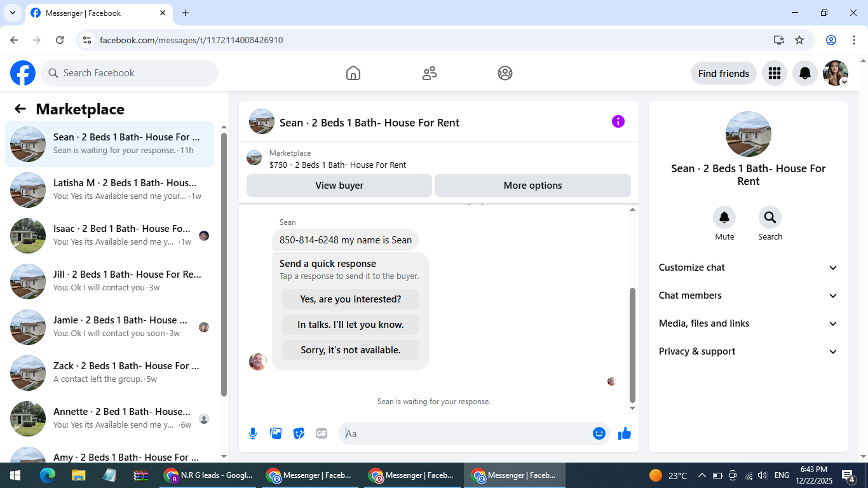Bookmark this tab with the star

pyautogui.click(x=799, y=40)
